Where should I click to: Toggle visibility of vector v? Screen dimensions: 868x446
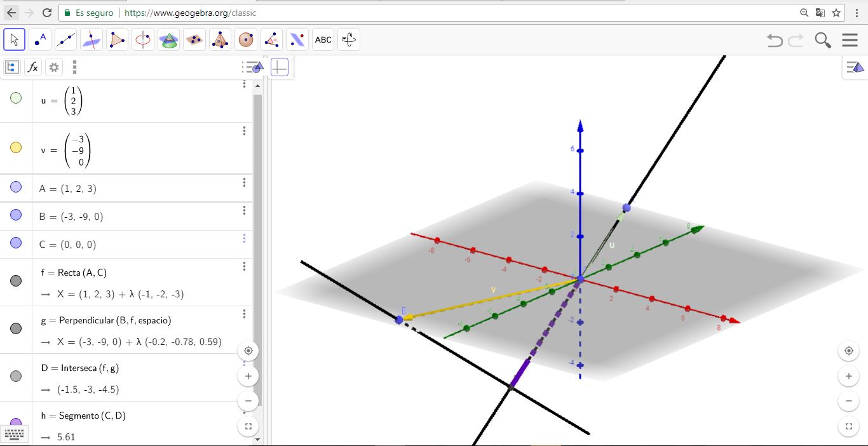(x=16, y=147)
